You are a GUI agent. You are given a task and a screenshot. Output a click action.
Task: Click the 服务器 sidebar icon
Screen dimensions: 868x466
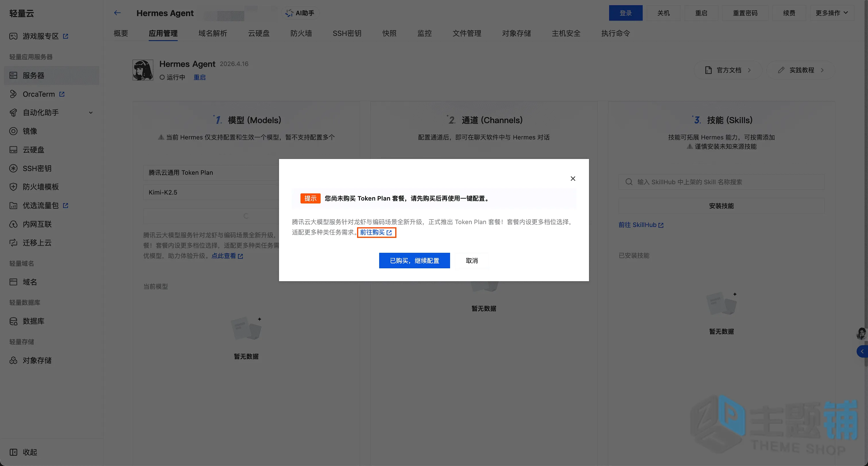13,75
